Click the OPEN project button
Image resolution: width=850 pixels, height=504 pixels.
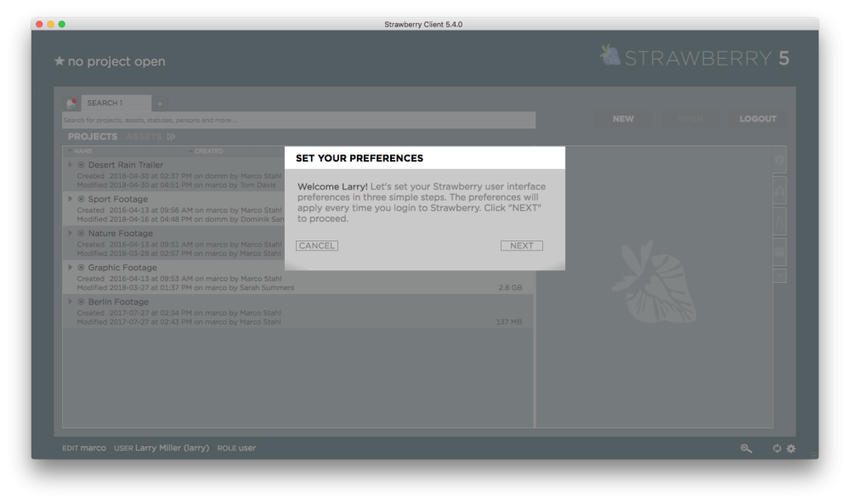point(690,119)
